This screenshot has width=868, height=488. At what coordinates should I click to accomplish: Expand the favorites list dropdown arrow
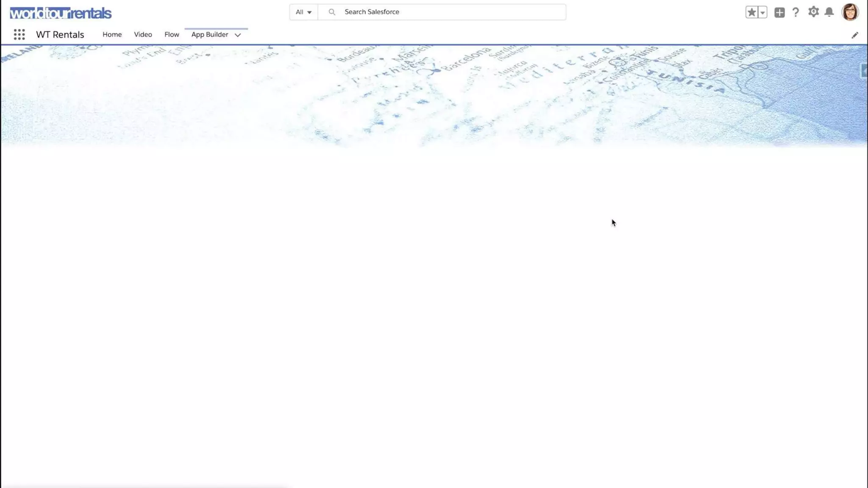(762, 12)
